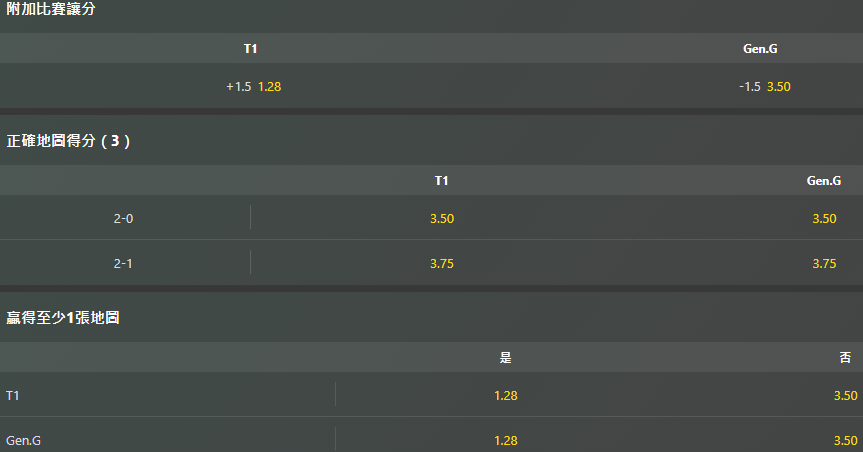Click Gen.G column header in correct score table
Image resolution: width=863 pixels, height=452 pixels.
(824, 181)
